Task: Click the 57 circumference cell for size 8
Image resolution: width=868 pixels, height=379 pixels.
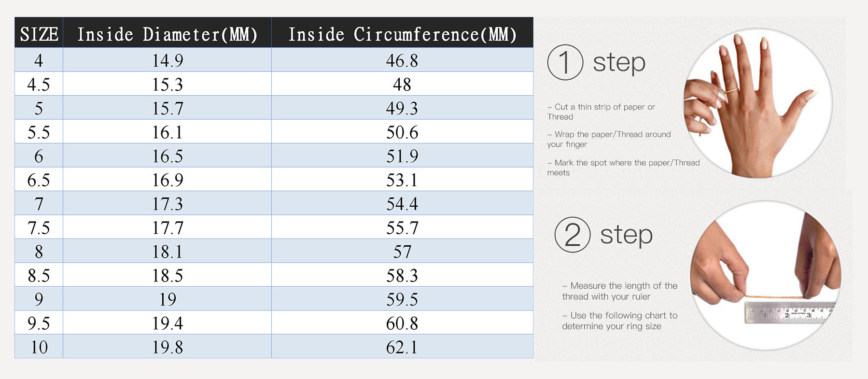Action: pos(402,252)
